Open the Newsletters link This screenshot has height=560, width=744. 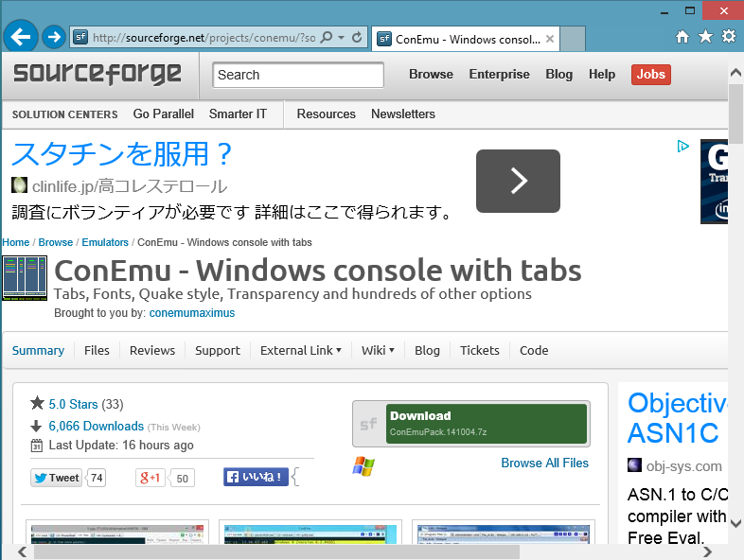coord(403,114)
